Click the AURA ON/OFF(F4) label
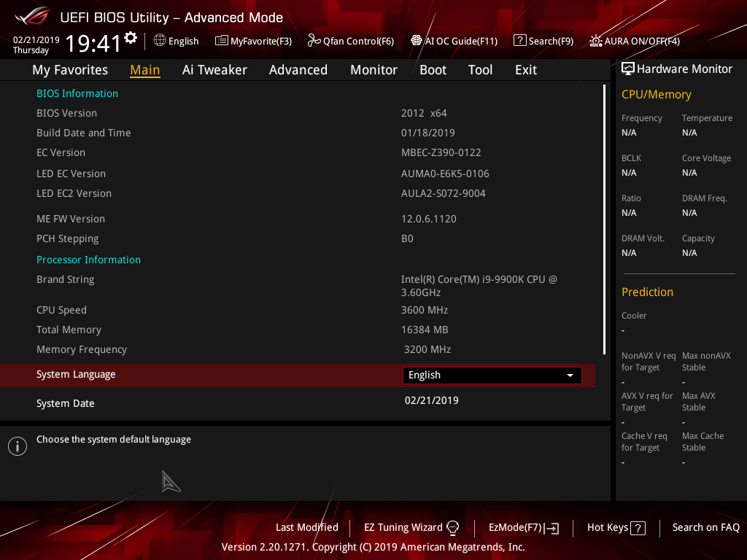Image resolution: width=747 pixels, height=560 pixels. [642, 42]
